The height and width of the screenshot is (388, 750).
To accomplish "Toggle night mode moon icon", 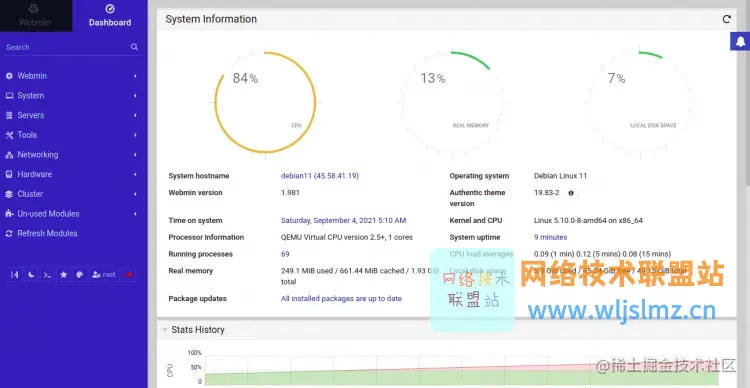I will (x=31, y=275).
